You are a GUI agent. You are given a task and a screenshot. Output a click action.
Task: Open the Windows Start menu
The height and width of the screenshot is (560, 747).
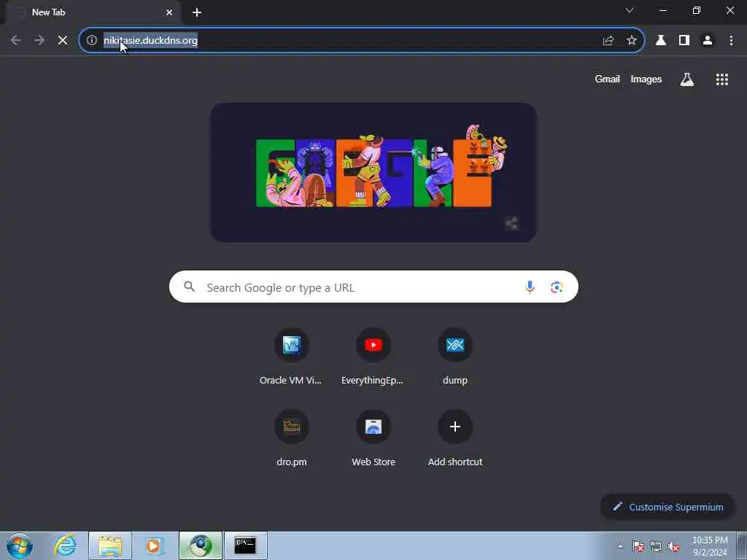[x=20, y=545]
